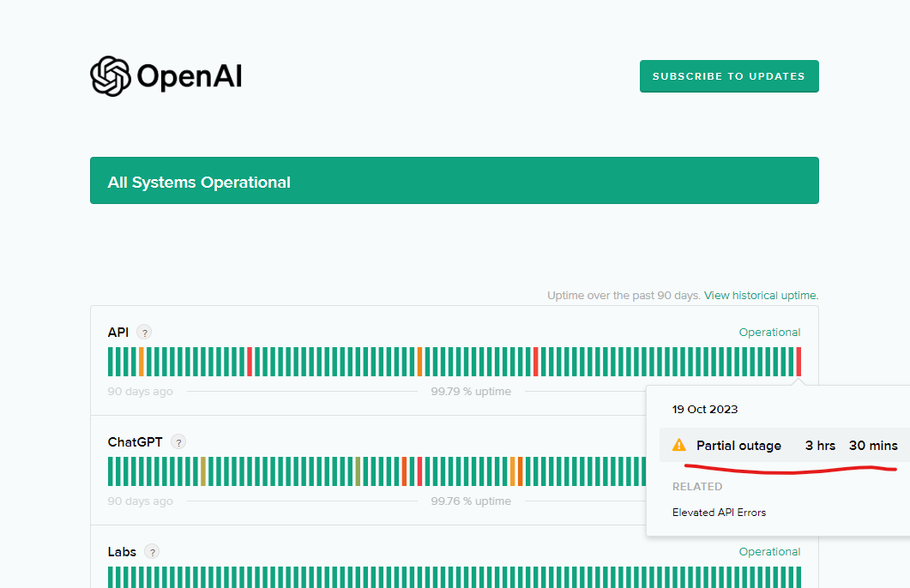Open the Elevated API Errors incident
The image size is (910, 588).
coord(719,512)
